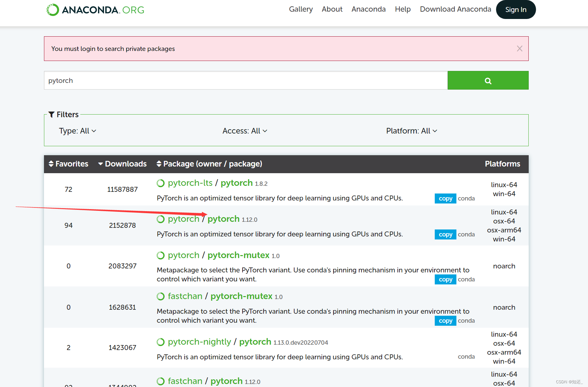This screenshot has height=387, width=588.
Task: Click the 1423067 downloads value
Action: pyautogui.click(x=122, y=348)
